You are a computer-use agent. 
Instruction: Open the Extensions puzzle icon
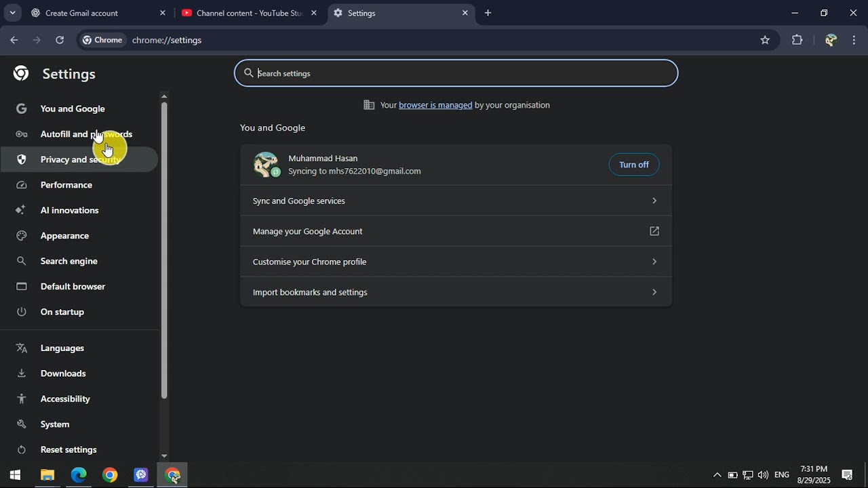(x=797, y=40)
